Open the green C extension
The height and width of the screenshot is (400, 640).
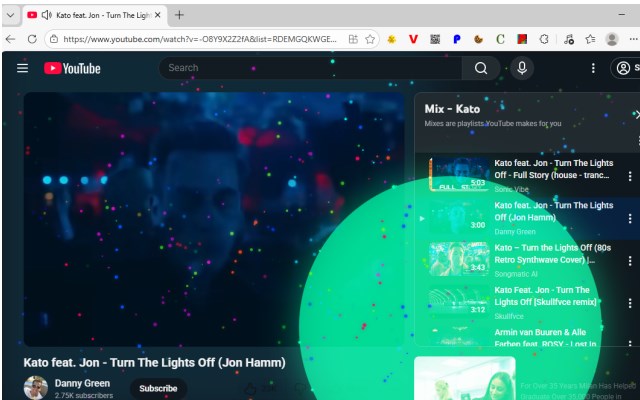pyautogui.click(x=500, y=39)
